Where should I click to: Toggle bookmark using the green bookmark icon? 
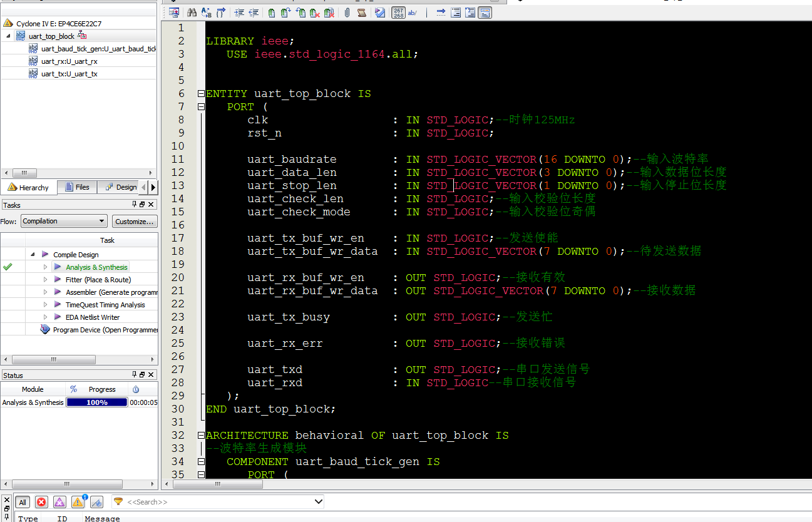click(271, 13)
